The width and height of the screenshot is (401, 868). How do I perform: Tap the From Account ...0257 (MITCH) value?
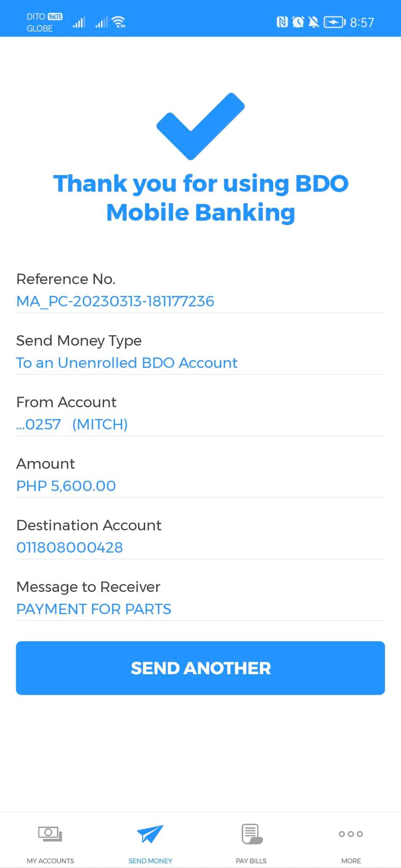(72, 424)
